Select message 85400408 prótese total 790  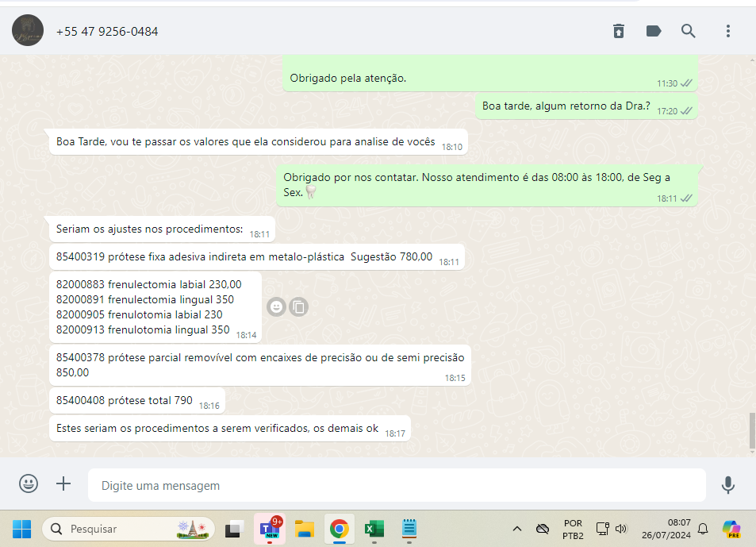pos(137,401)
